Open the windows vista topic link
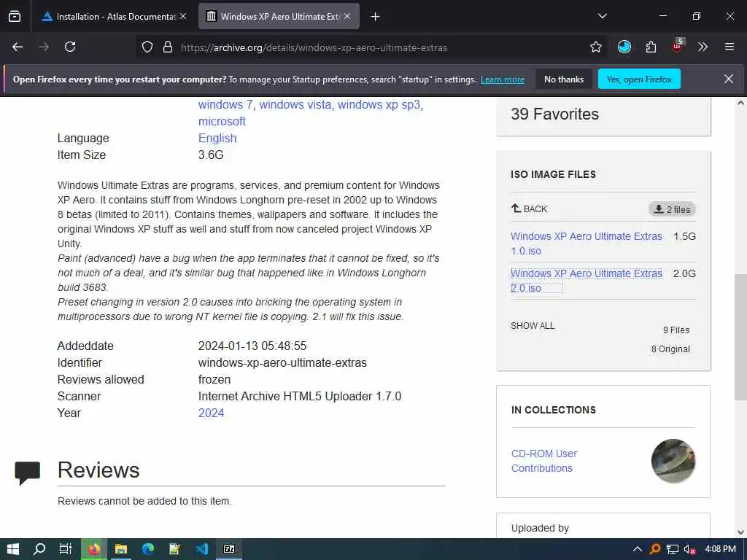Screen dimensions: 747x560 (295, 105)
